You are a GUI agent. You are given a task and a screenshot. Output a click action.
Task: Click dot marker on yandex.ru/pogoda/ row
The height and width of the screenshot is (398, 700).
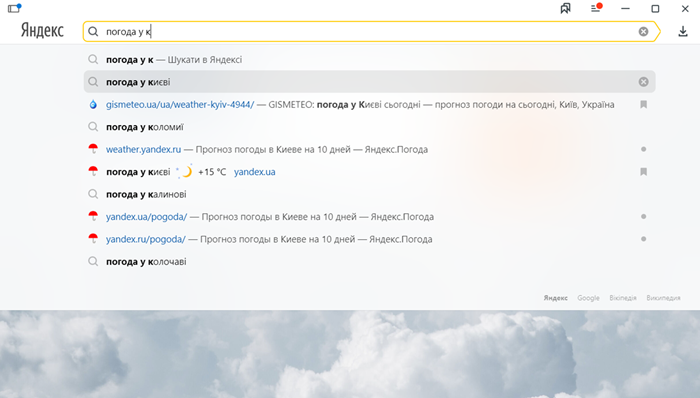(x=643, y=239)
